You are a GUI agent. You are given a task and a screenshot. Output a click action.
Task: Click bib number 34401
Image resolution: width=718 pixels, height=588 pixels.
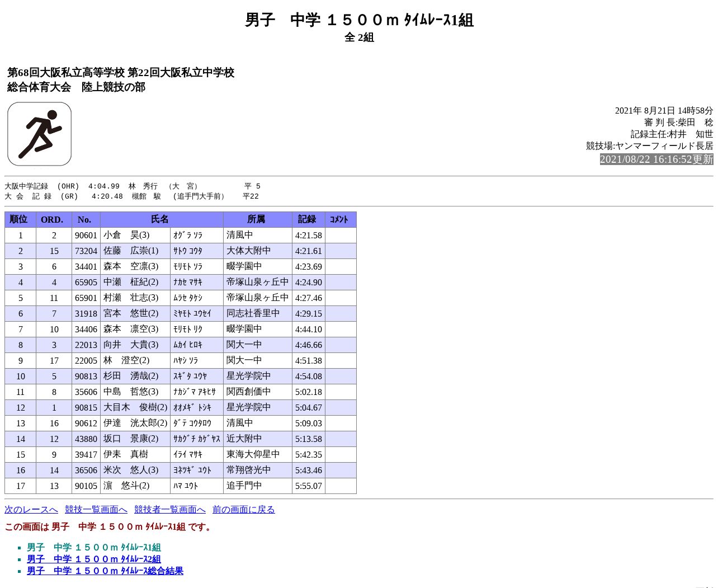click(86, 267)
